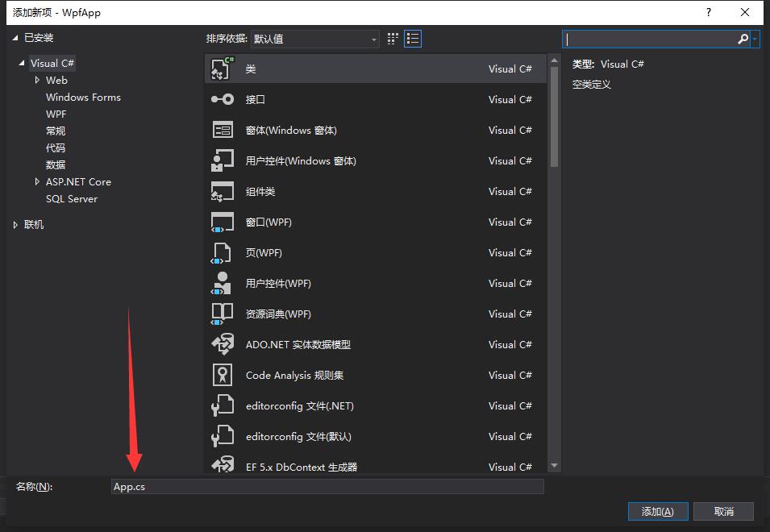Click the 添加(A) button
The height and width of the screenshot is (532, 770).
(658, 511)
